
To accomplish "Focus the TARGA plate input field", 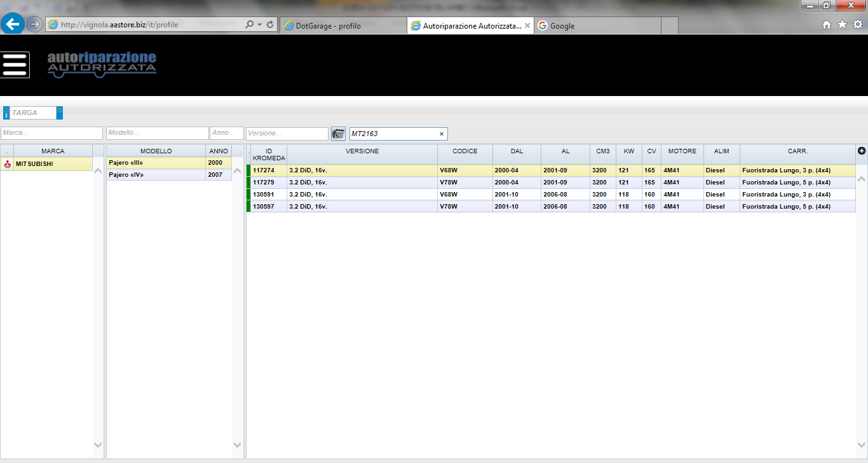I will coord(33,113).
